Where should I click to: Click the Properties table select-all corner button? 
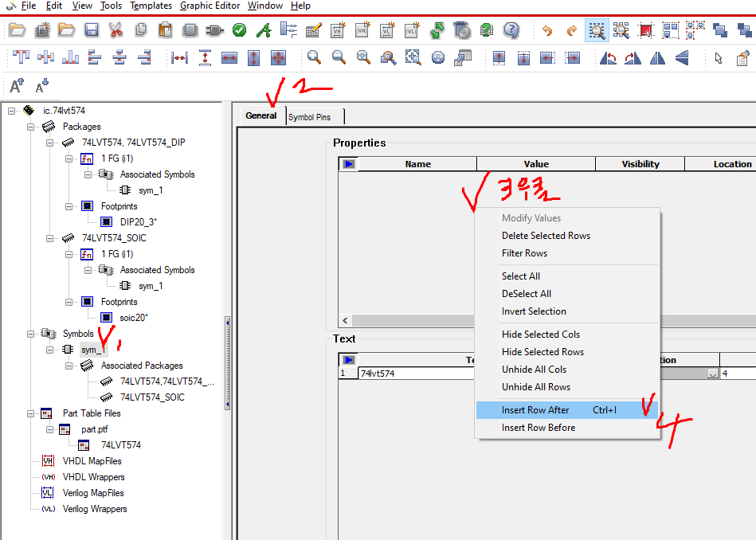349,164
